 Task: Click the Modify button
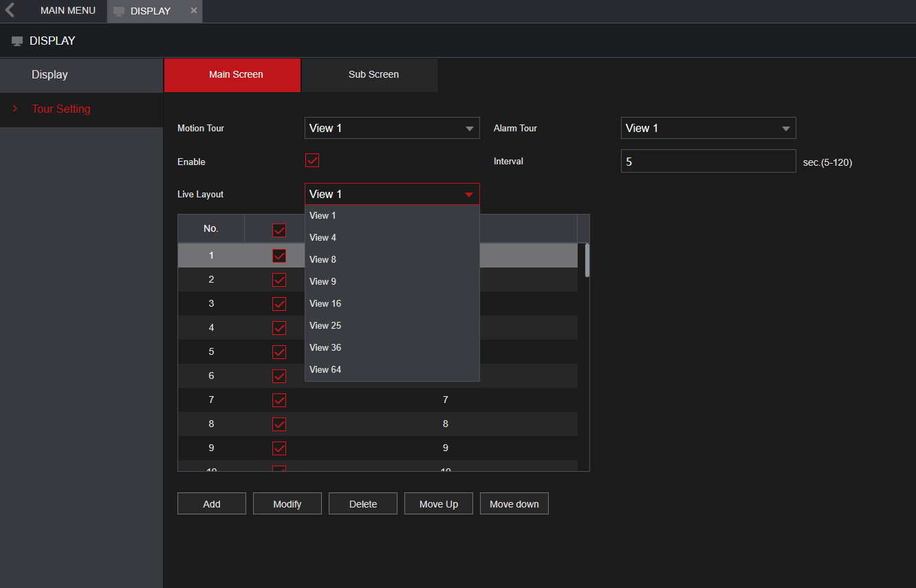coord(287,503)
